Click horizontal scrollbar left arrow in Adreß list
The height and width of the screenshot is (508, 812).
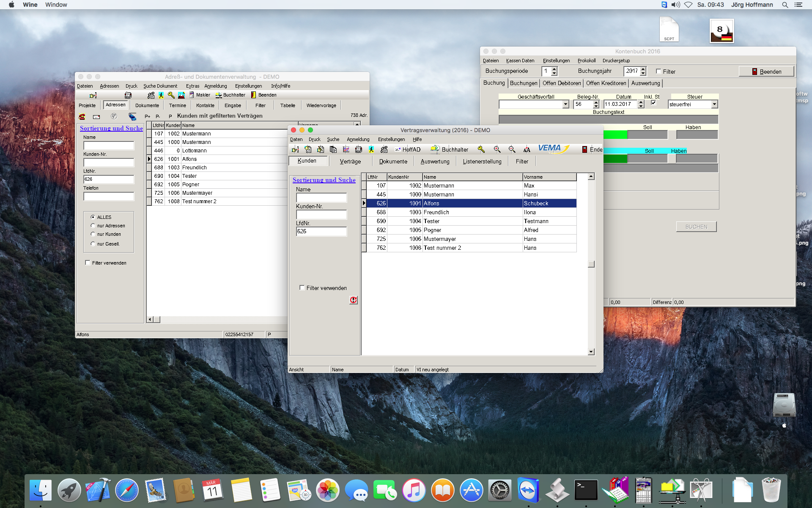(150, 320)
